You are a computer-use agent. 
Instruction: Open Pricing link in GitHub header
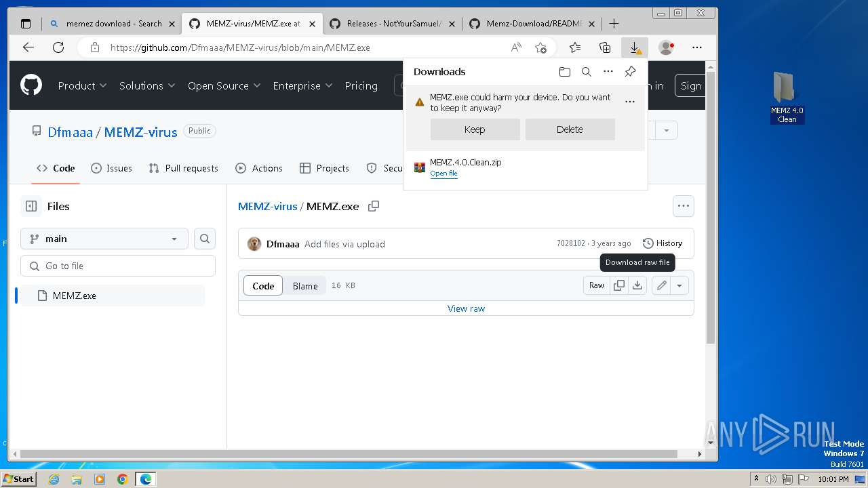[361, 85]
